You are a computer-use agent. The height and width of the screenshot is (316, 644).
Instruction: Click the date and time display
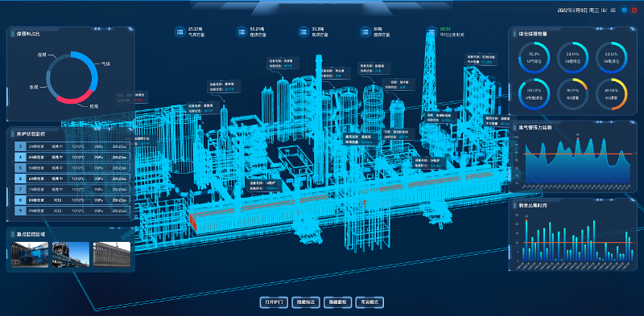(x=587, y=10)
